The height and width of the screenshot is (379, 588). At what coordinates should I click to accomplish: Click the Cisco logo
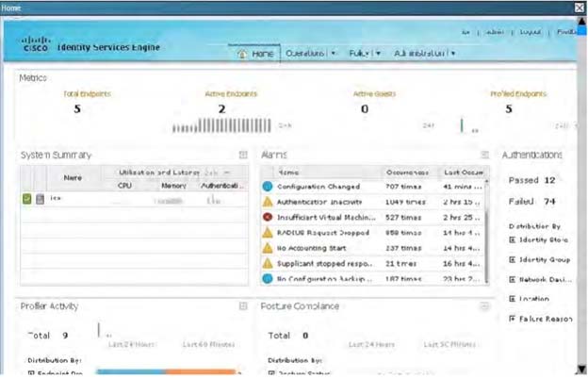(36, 44)
